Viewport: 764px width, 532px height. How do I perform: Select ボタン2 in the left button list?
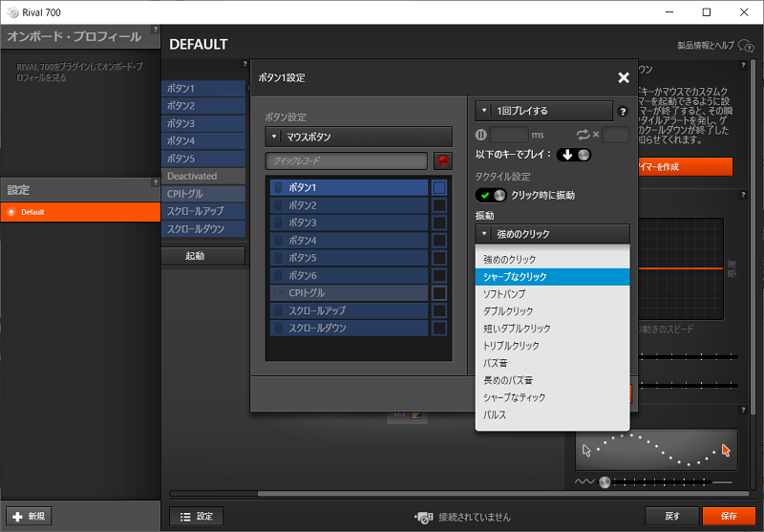click(x=203, y=106)
